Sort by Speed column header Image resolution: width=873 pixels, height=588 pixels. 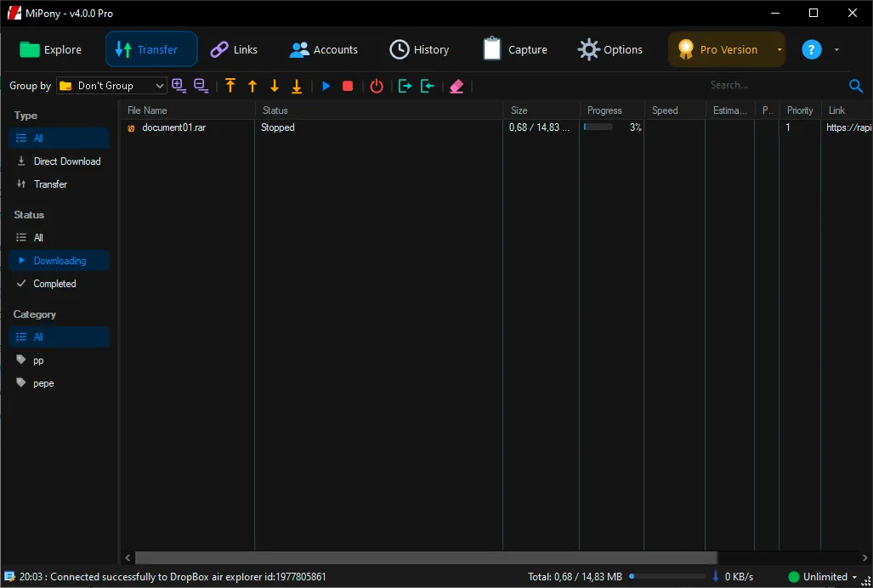(x=675, y=110)
